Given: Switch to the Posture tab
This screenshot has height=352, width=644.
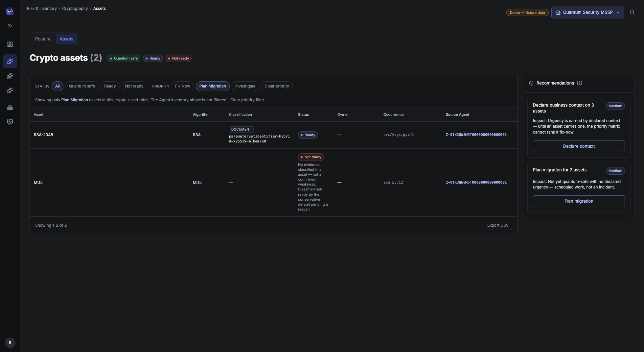Looking at the screenshot, I should point(43,39).
